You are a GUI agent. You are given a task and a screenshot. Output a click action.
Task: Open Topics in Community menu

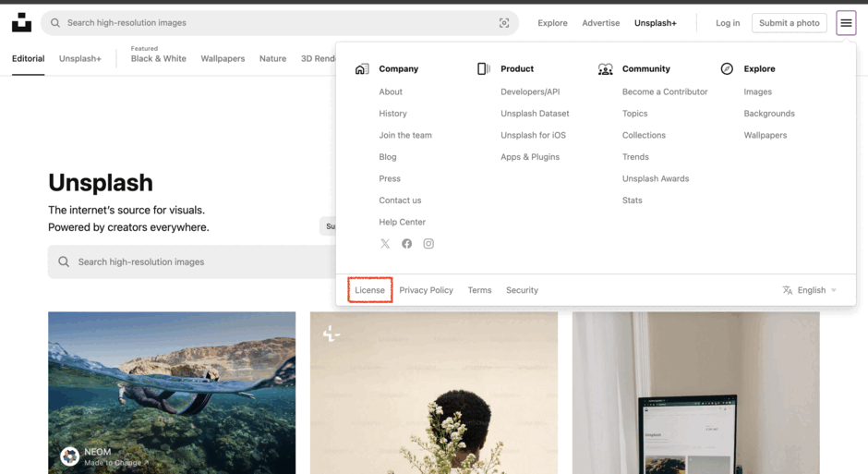pos(635,114)
